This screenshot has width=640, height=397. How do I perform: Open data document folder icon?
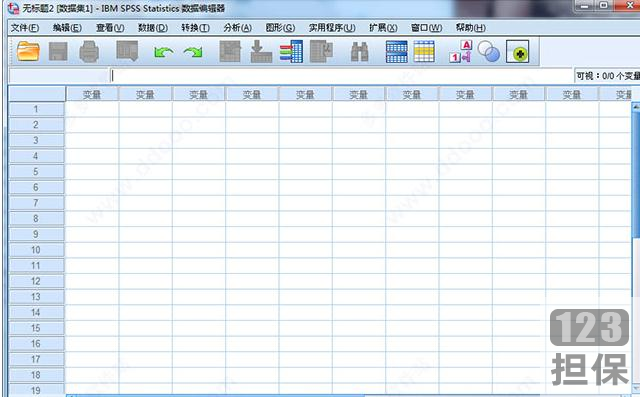pyautogui.click(x=28, y=52)
